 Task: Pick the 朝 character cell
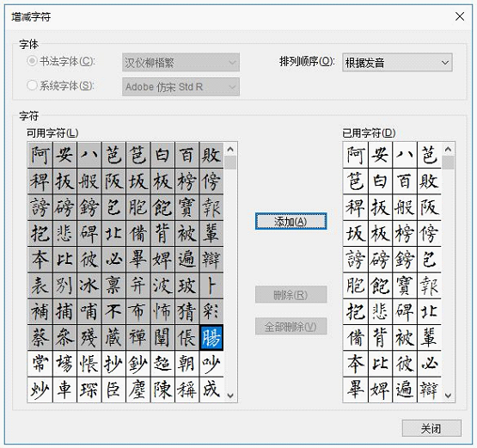[187, 364]
